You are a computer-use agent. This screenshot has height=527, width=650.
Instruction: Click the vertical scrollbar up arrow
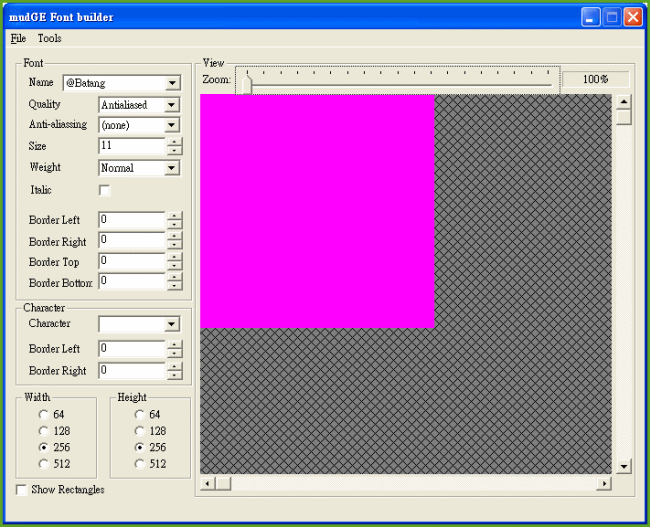(623, 101)
